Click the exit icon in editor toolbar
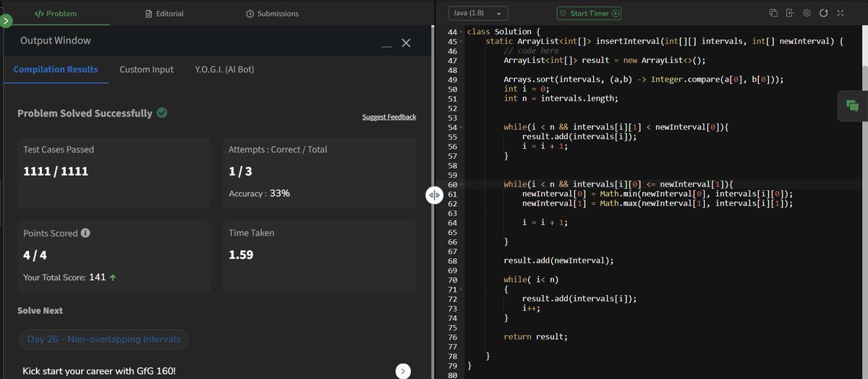 [x=790, y=13]
